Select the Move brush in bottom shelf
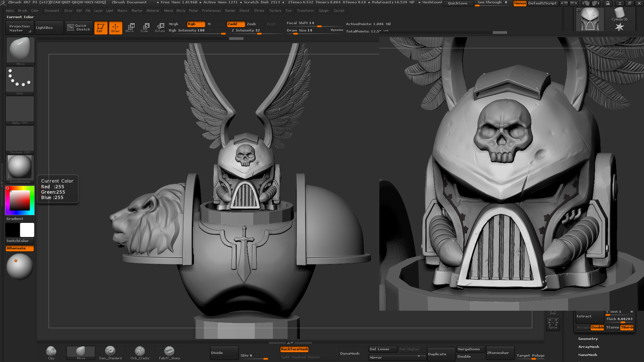Image resolution: width=644 pixels, height=362 pixels. (x=81, y=353)
